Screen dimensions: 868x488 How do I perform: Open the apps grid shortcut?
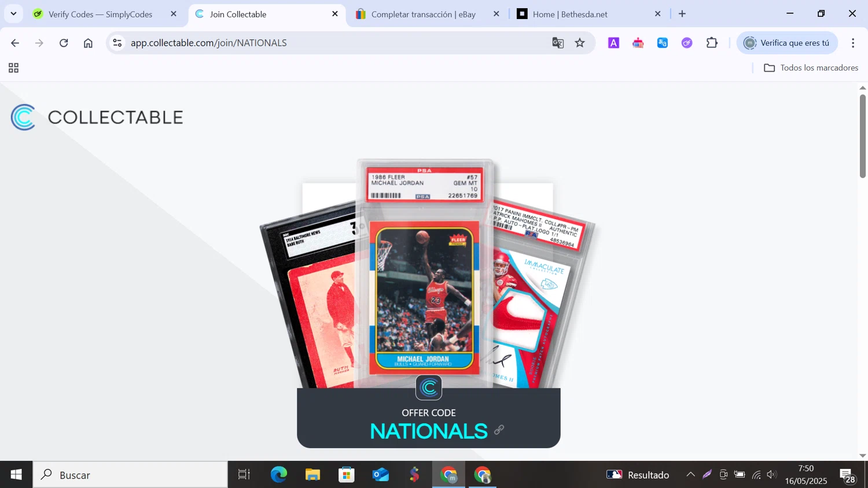(x=14, y=68)
